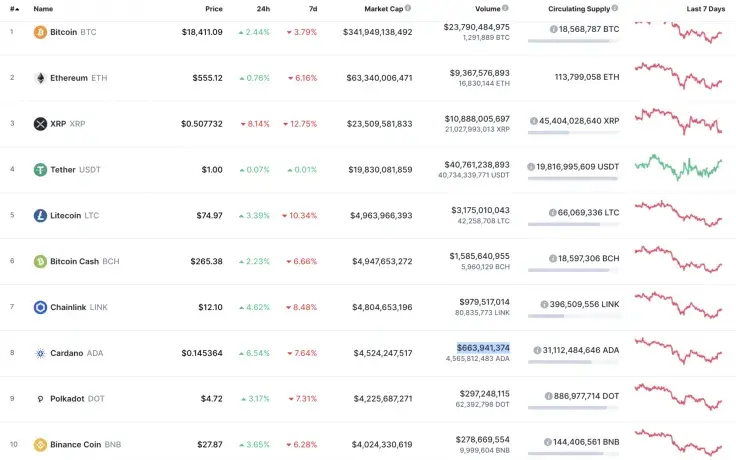Sort table by Price column header
The height and width of the screenshot is (460, 736).
tap(213, 8)
